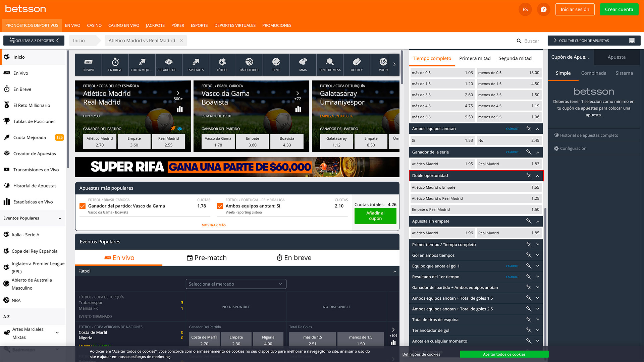The height and width of the screenshot is (362, 644).
Task: Click the betsson logo
Action: pyautogui.click(x=25, y=9)
